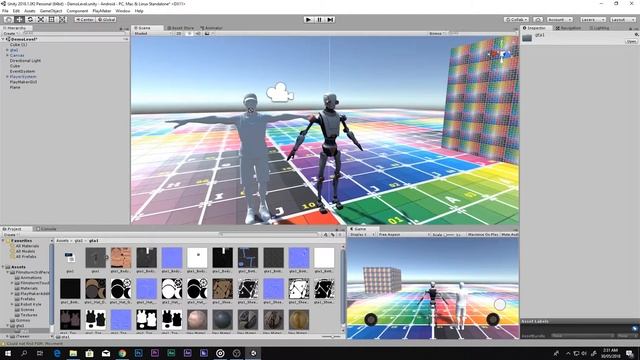The height and width of the screenshot is (360, 640).
Task: Select the All Materials favorite
Action: pos(27,246)
